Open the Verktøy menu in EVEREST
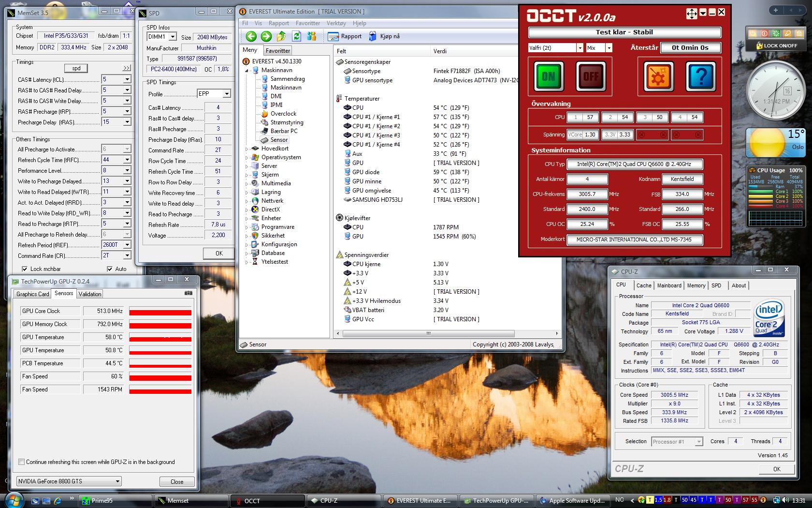Image resolution: width=812 pixels, height=508 pixels. (336, 23)
